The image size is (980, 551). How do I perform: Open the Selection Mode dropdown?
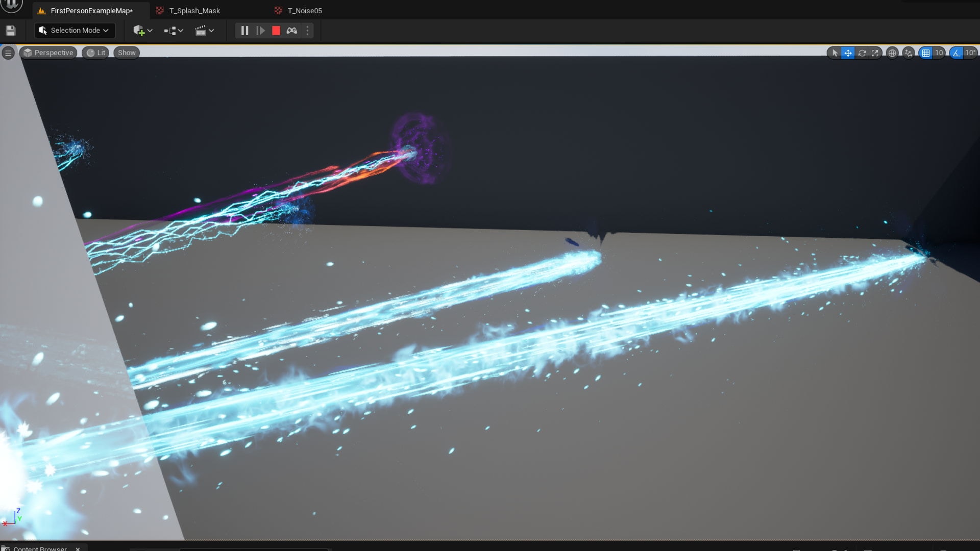74,30
